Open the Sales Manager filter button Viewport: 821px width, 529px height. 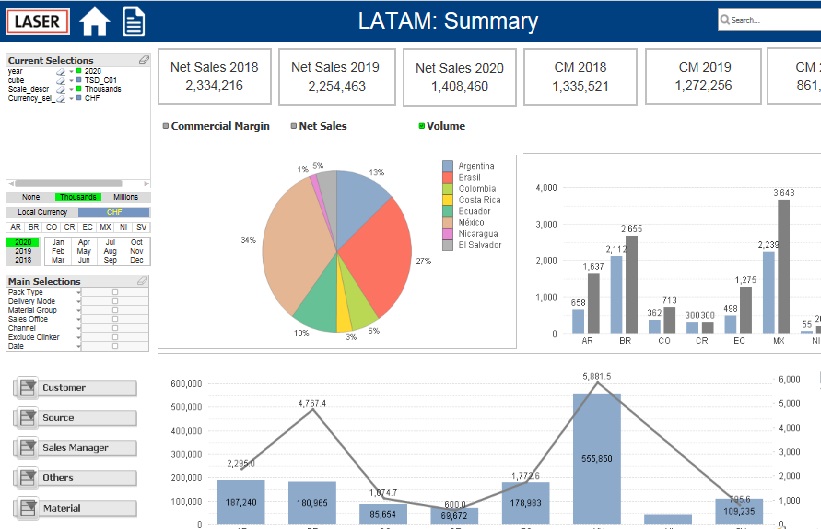[x=75, y=448]
